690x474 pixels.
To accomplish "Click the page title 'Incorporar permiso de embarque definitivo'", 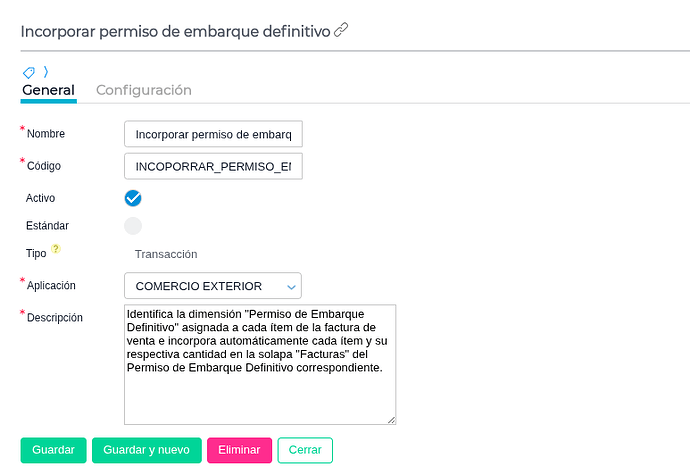I will coord(175,31).
